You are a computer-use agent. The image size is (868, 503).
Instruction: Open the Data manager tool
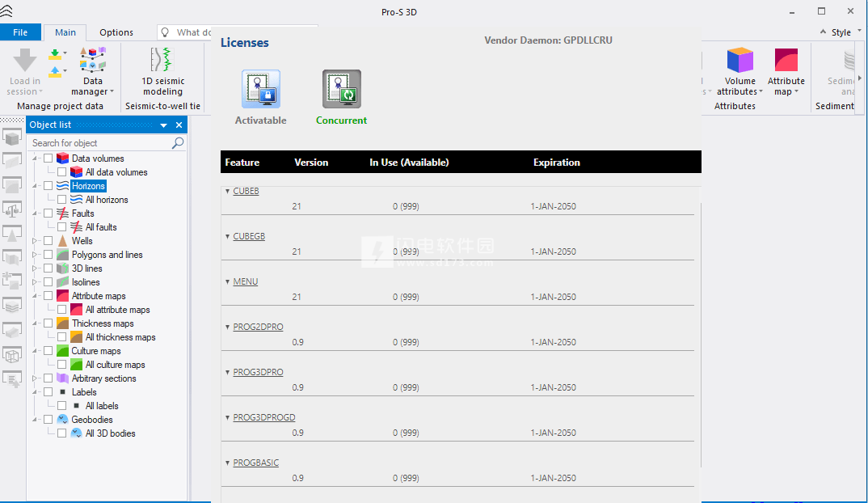click(92, 71)
